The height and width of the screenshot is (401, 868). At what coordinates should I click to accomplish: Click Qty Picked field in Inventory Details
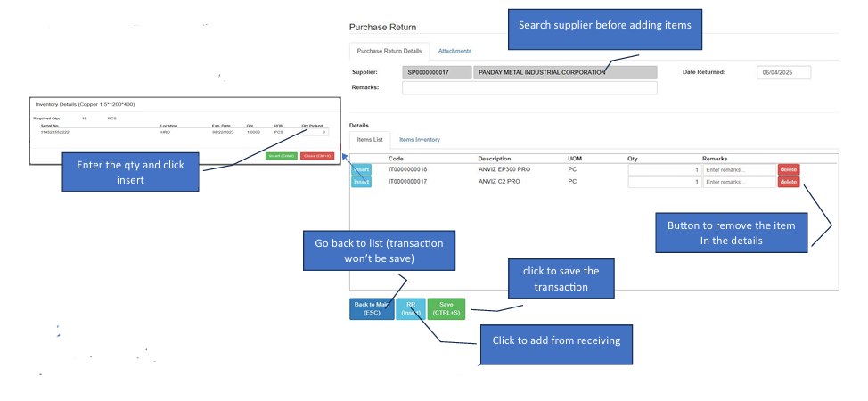[314, 133]
